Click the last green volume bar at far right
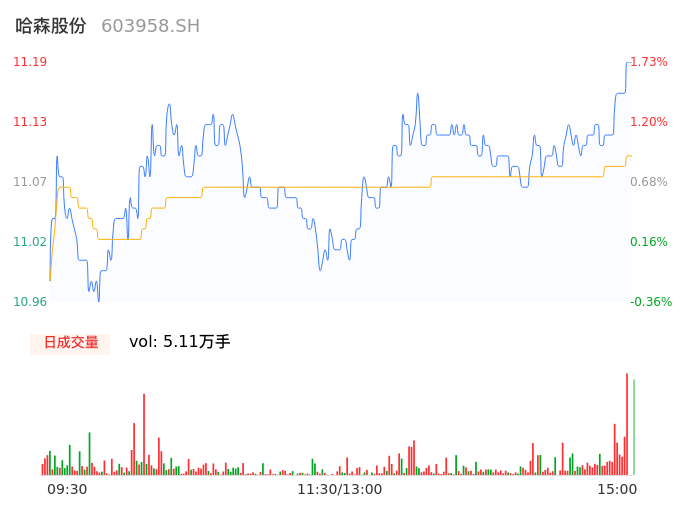Screen dimensions: 686x524 (634, 428)
